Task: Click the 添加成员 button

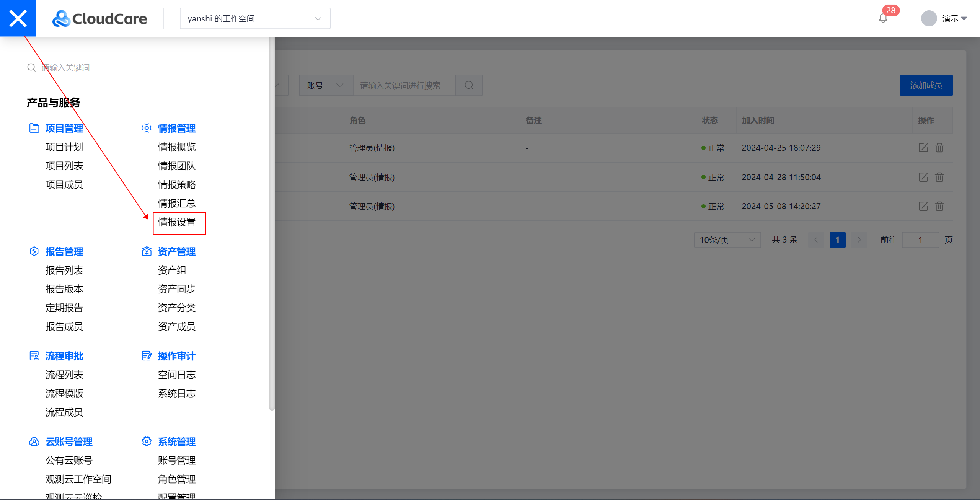Action: (926, 85)
